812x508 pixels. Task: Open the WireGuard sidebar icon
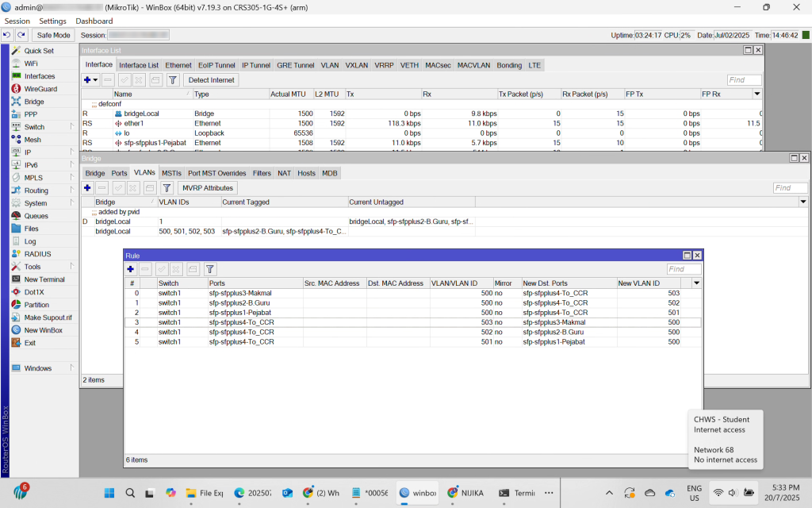pos(17,89)
